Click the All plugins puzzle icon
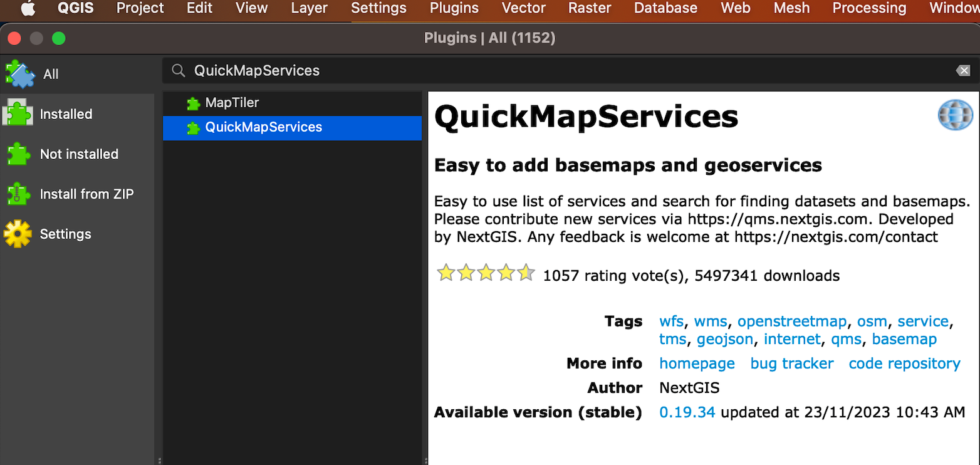980x465 pixels. (x=20, y=74)
